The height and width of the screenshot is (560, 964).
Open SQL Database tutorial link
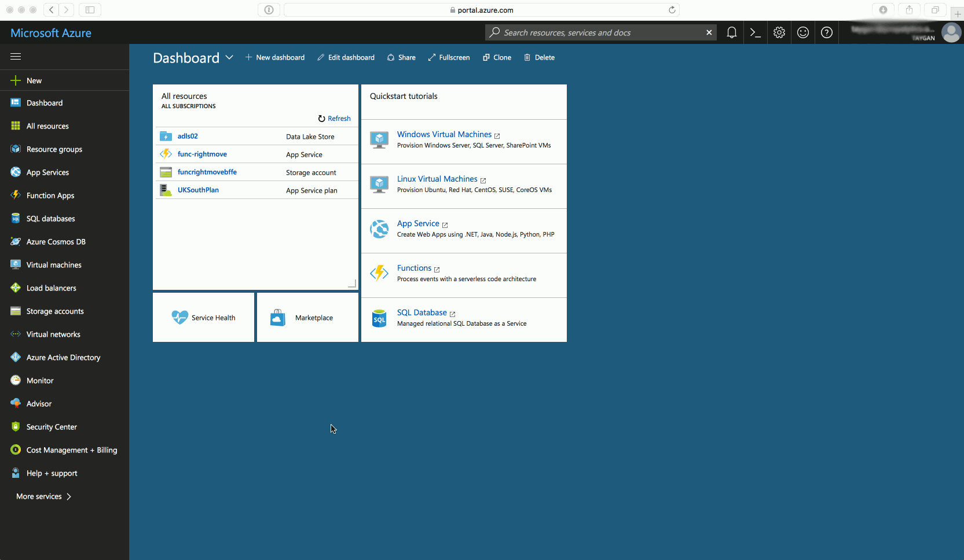pyautogui.click(x=421, y=312)
